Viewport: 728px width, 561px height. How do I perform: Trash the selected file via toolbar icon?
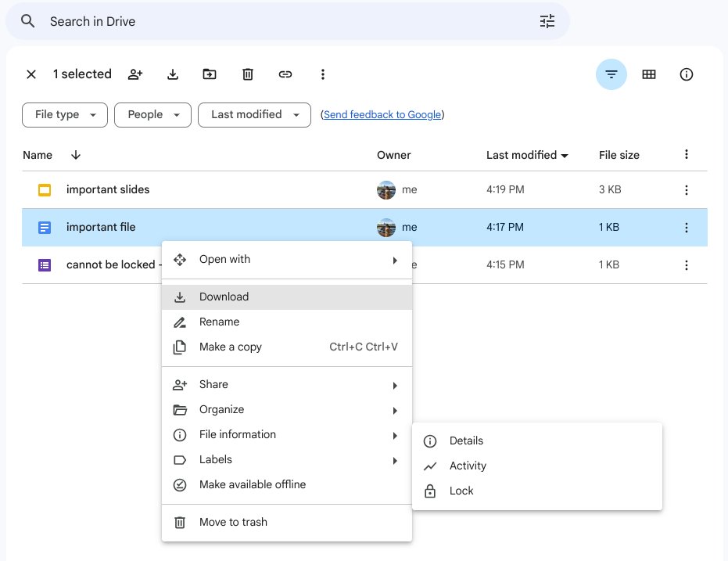(x=247, y=74)
